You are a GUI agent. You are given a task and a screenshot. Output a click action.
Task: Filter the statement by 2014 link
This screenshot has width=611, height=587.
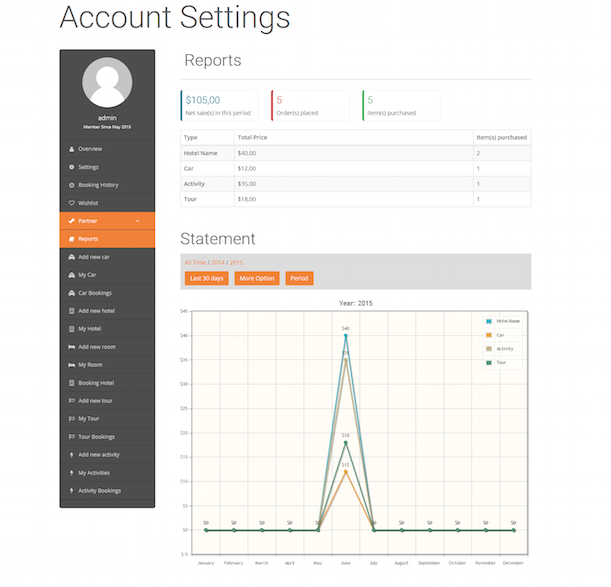[217, 262]
